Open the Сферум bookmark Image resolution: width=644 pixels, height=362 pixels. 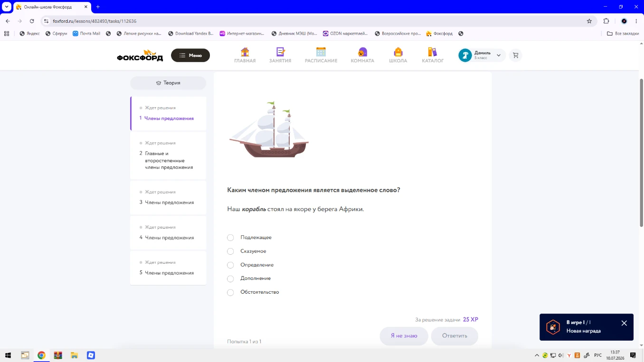(x=56, y=34)
